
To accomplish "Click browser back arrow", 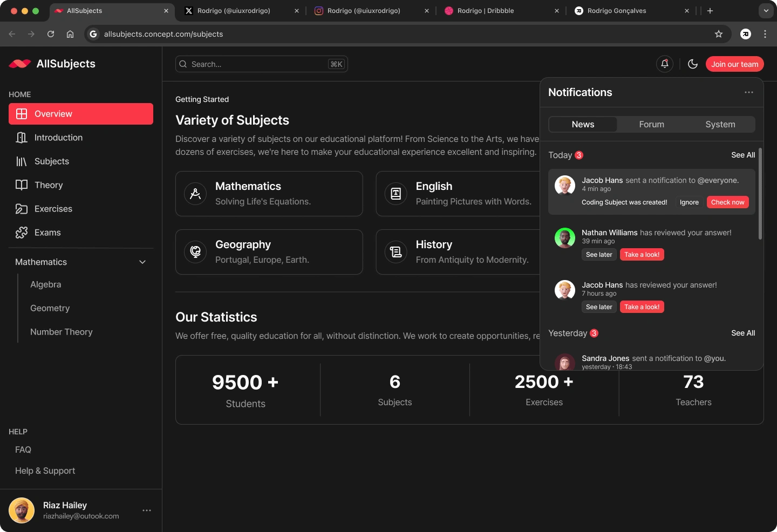I will [x=12, y=34].
